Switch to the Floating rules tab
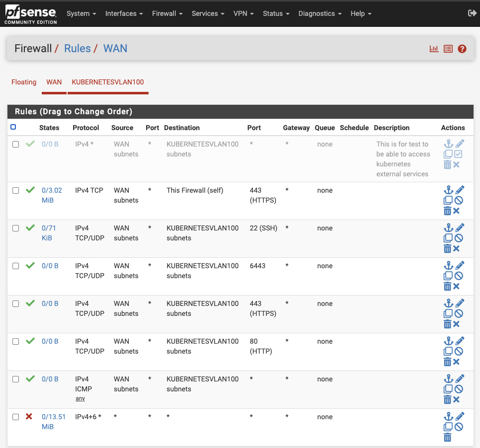 (x=24, y=82)
